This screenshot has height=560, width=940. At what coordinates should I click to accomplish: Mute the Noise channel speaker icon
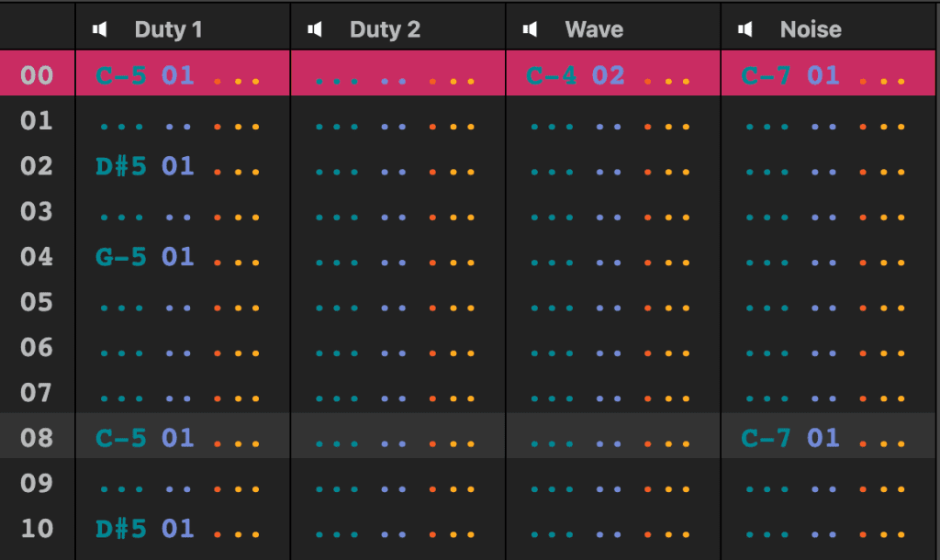[745, 29]
